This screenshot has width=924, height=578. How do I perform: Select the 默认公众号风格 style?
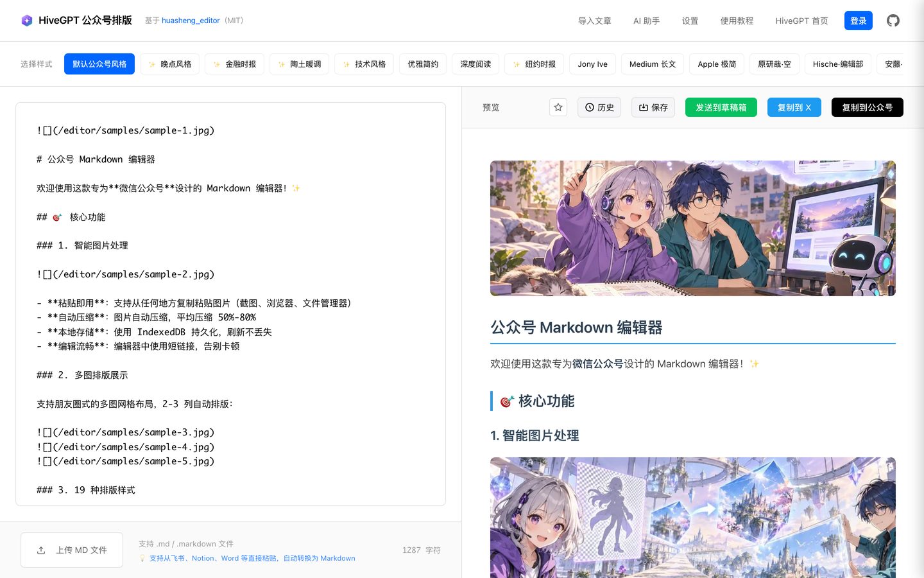click(x=99, y=64)
